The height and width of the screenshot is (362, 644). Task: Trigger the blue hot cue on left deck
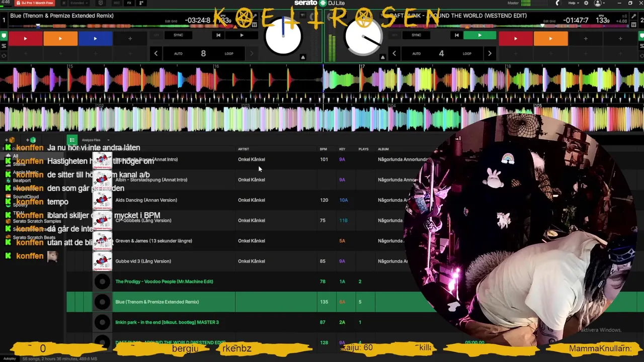coord(95,38)
